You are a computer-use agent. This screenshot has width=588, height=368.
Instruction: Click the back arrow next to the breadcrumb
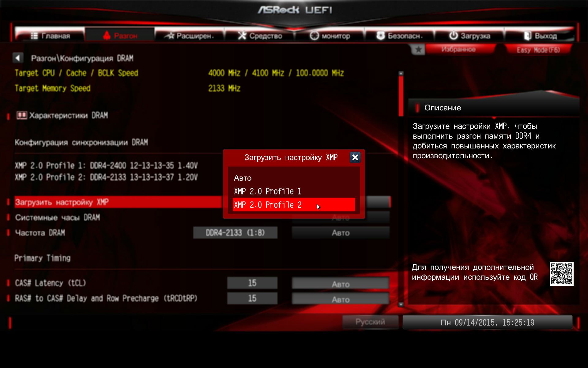point(18,58)
